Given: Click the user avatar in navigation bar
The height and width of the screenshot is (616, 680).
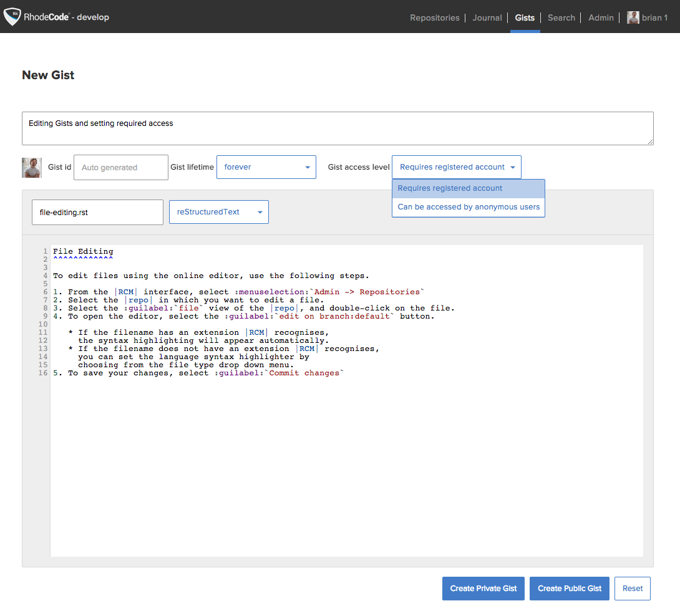Looking at the screenshot, I should point(633,17).
